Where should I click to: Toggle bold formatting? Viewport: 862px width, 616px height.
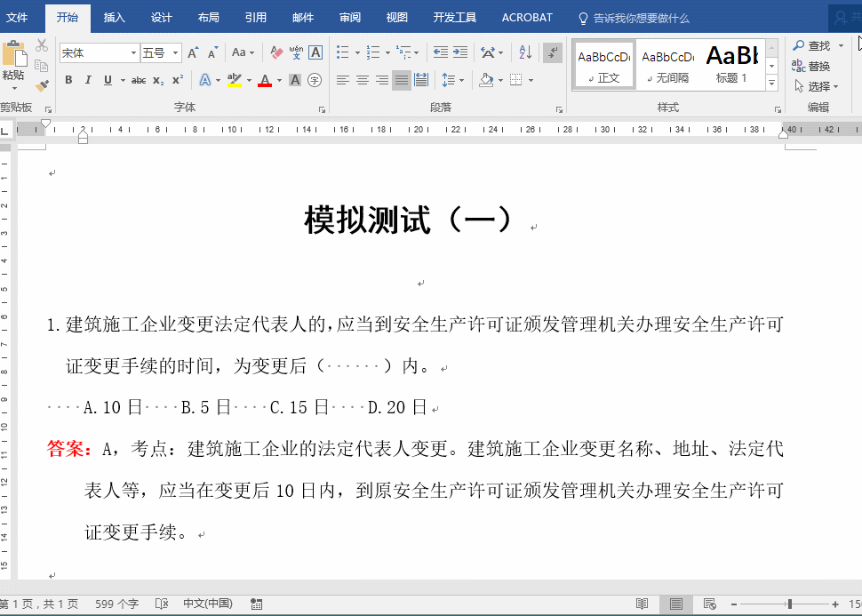coord(68,80)
